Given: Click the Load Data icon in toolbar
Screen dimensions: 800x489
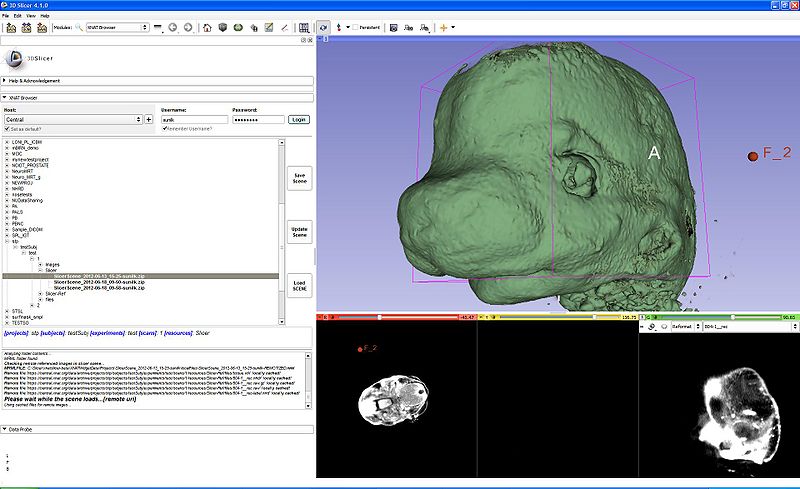Looking at the screenshot, I should tap(11, 27).
